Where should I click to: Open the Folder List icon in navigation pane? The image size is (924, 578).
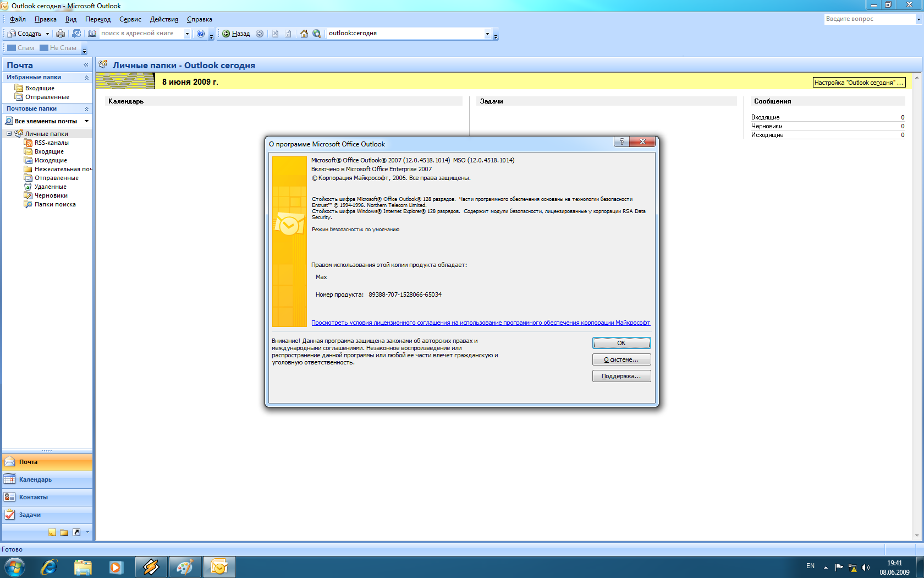[64, 532]
